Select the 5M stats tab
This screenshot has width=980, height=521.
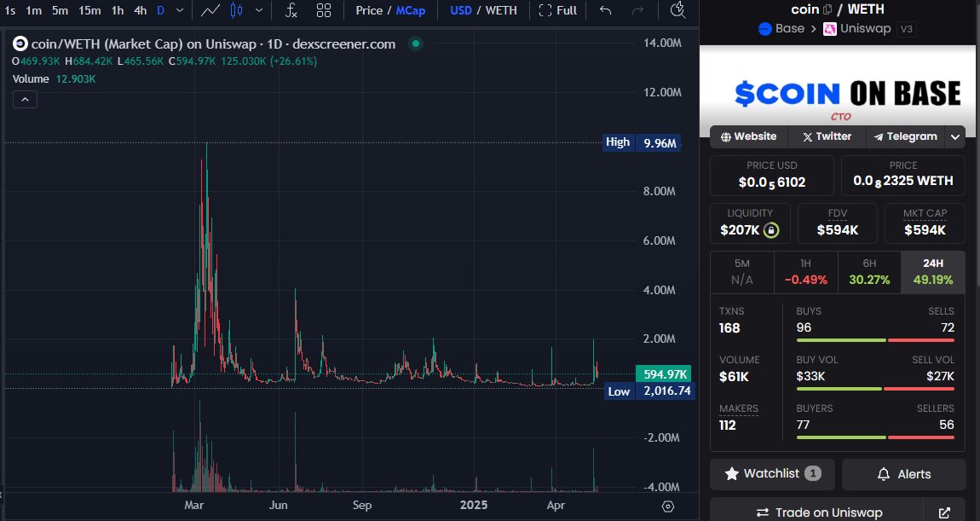tap(742, 271)
